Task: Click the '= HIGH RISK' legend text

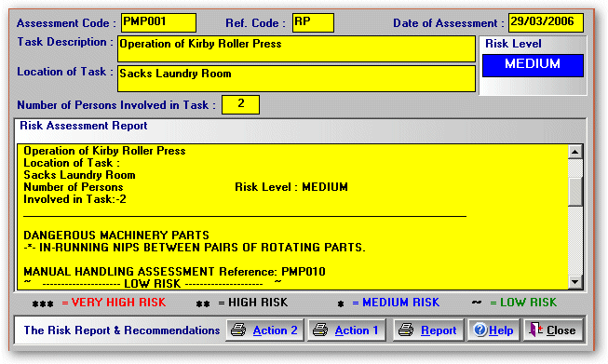Action: (253, 303)
